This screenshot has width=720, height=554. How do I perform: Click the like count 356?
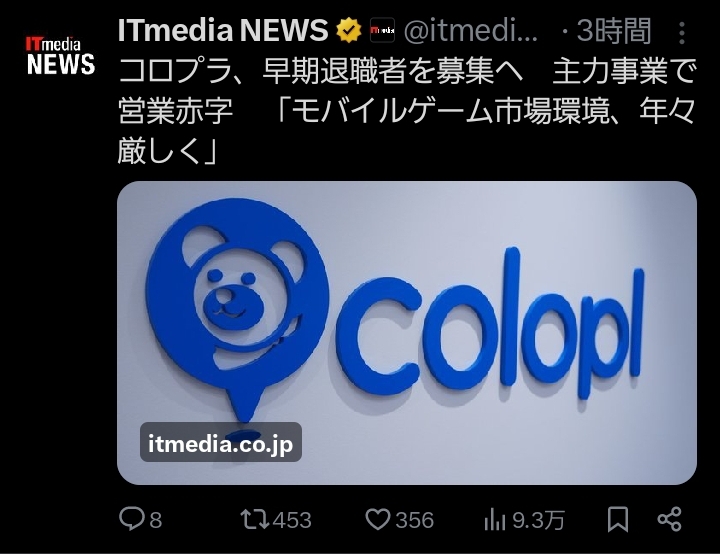click(x=415, y=520)
